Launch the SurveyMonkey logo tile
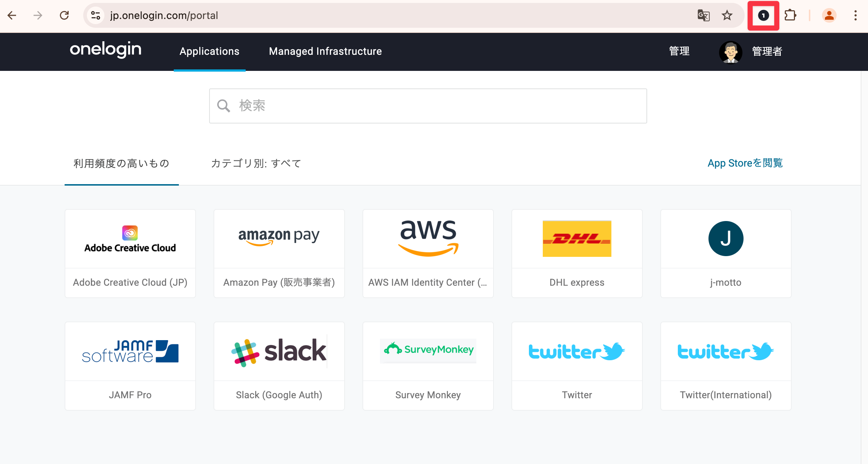This screenshot has width=868, height=464. (x=428, y=351)
